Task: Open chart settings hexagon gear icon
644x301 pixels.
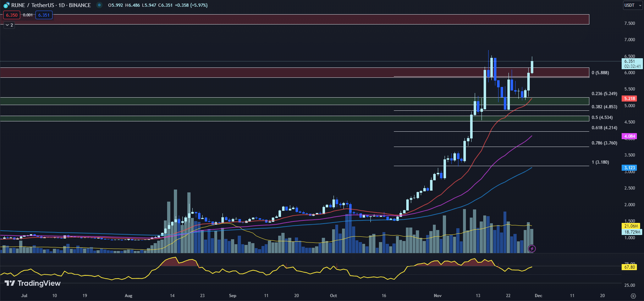Action: pyautogui.click(x=633, y=296)
